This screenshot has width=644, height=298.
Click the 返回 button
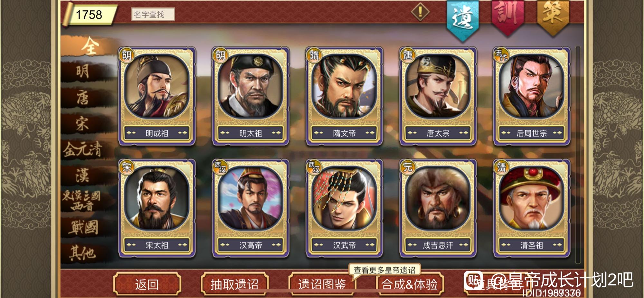[x=147, y=284]
